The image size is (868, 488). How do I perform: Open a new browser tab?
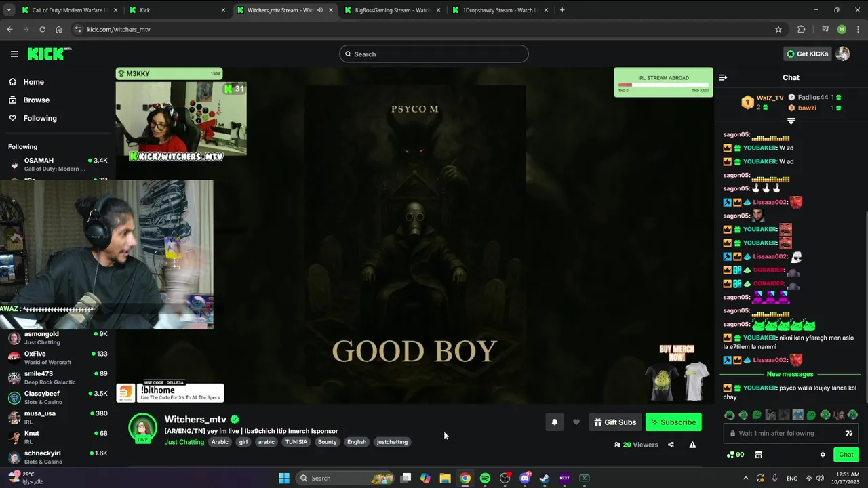coord(562,10)
